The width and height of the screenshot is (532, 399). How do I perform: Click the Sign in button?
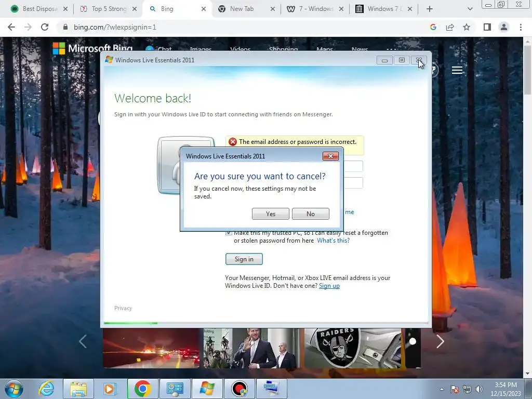(244, 259)
